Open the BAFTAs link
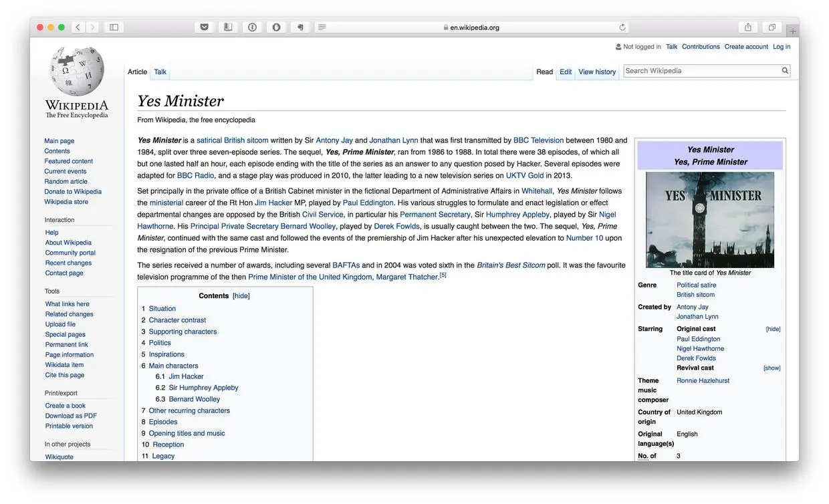This screenshot has width=829, height=504. pyautogui.click(x=346, y=265)
